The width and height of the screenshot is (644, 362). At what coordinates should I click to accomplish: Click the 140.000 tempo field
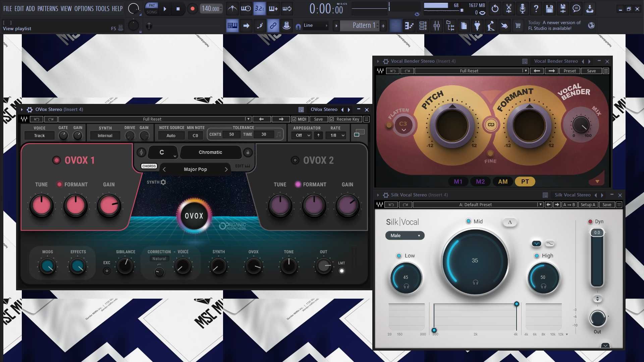211,9
